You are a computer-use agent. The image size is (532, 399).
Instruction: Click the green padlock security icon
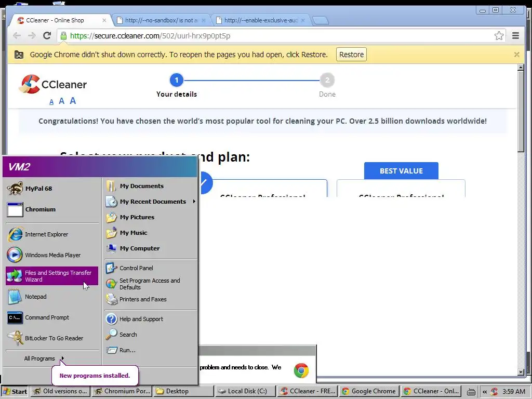click(63, 36)
